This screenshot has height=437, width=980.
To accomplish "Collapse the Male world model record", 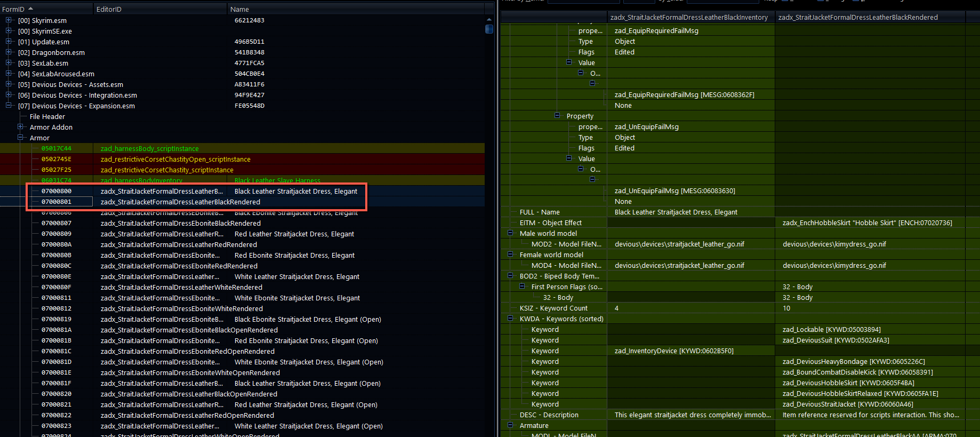I will pyautogui.click(x=510, y=233).
